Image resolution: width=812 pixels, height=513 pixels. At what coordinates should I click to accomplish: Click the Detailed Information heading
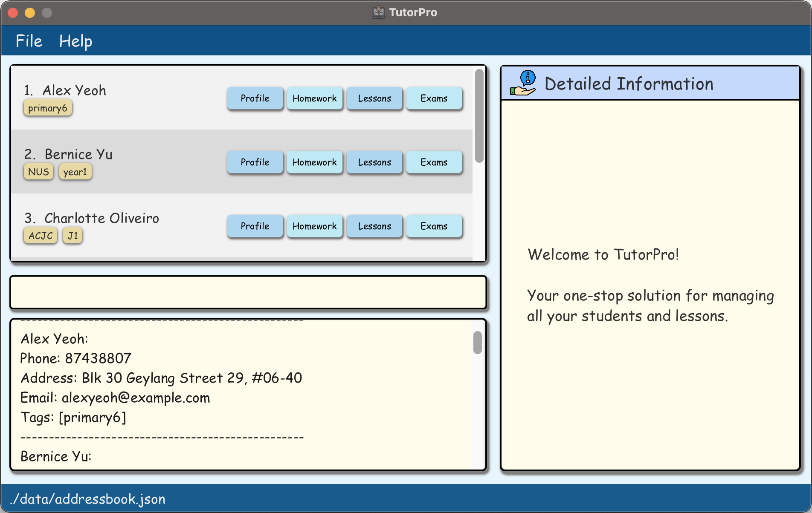point(629,84)
